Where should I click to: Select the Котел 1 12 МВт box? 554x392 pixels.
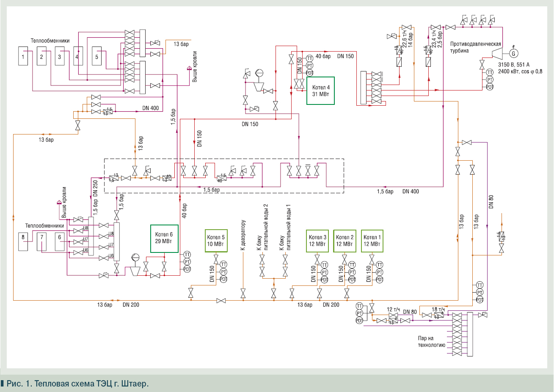(372, 241)
